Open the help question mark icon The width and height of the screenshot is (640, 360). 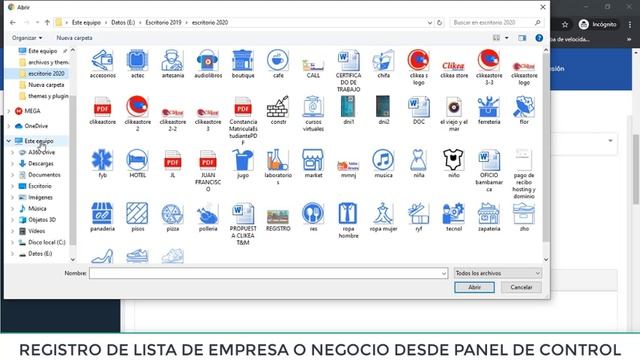click(539, 38)
